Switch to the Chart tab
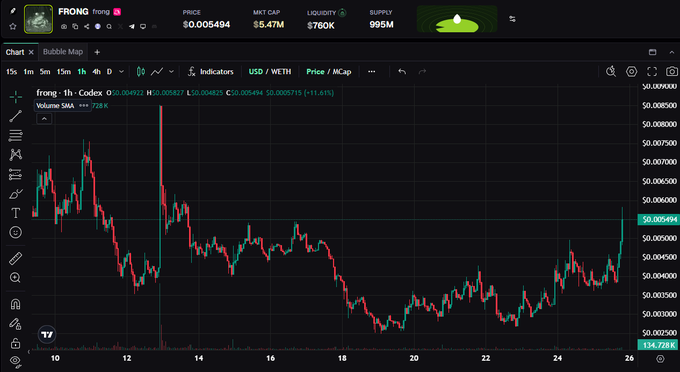The width and height of the screenshot is (680, 372). coord(15,52)
